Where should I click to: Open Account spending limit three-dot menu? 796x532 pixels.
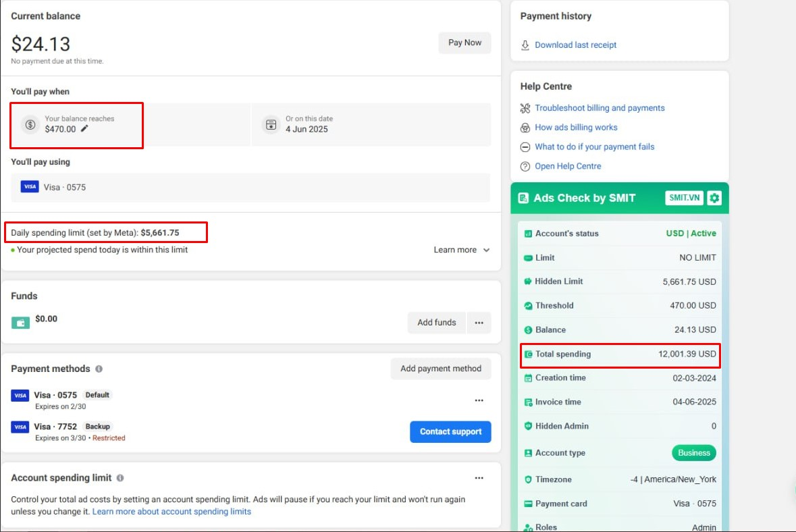coord(479,478)
